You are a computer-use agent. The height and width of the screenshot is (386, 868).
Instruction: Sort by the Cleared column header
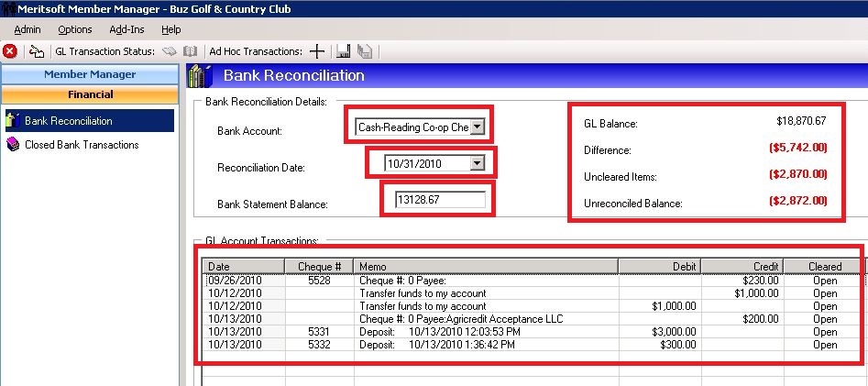(x=824, y=267)
